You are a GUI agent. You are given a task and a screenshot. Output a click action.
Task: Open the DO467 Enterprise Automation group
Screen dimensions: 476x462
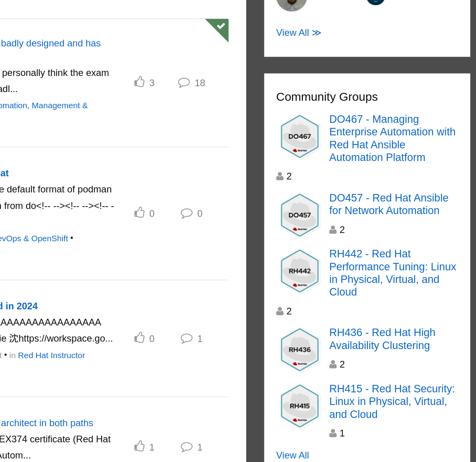tap(392, 138)
